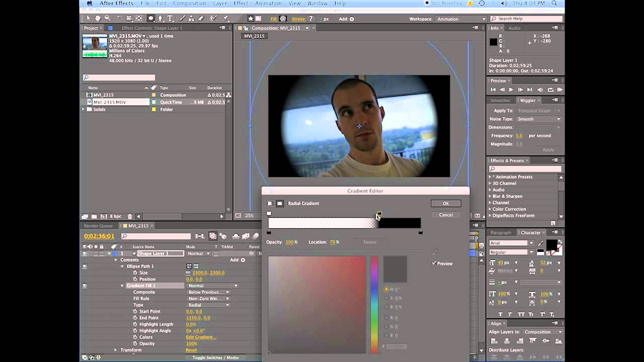Click the eyedropper in Gradient Editor

point(435,252)
